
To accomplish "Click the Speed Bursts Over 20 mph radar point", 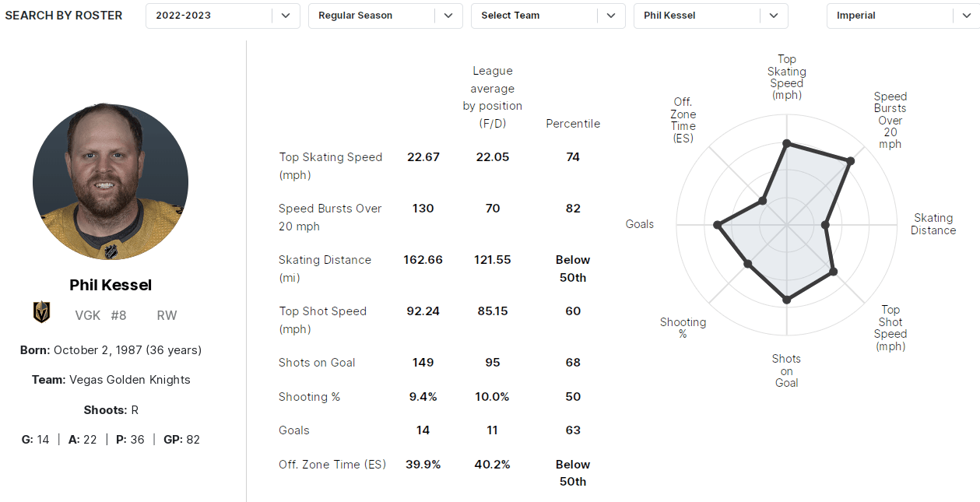I will 851,161.
